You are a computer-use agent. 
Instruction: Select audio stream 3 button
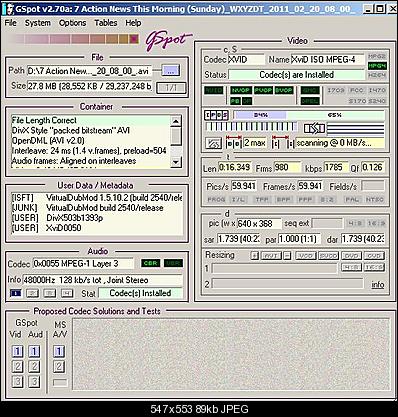50,293
